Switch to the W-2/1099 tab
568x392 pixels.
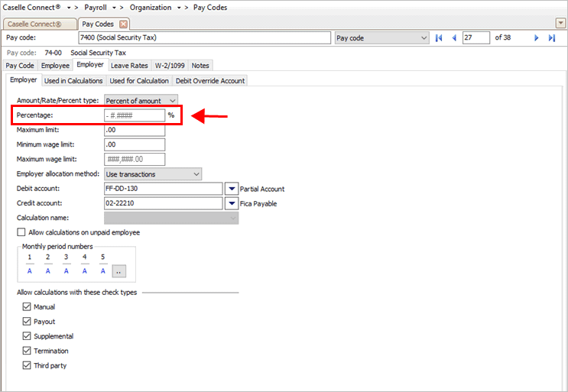[x=170, y=66]
